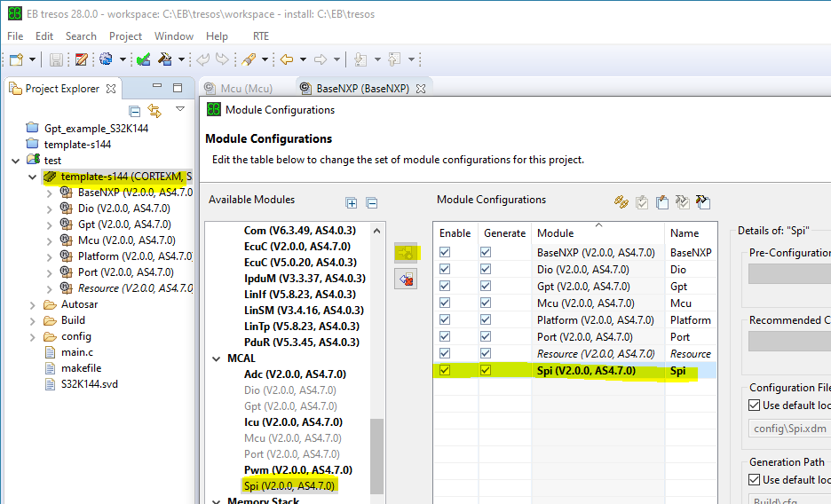Uncheck Enable for the Spi module
This screenshot has height=504, width=831.
(x=445, y=370)
